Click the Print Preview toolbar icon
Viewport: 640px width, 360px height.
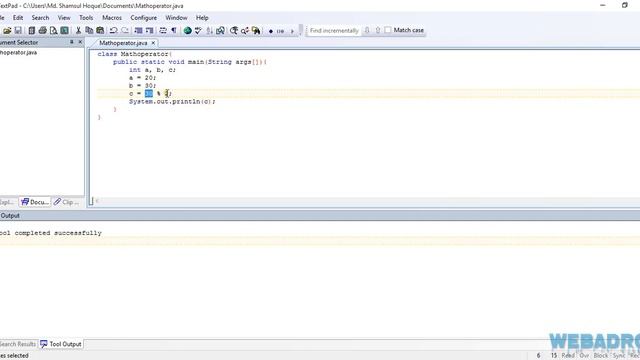(53, 31)
